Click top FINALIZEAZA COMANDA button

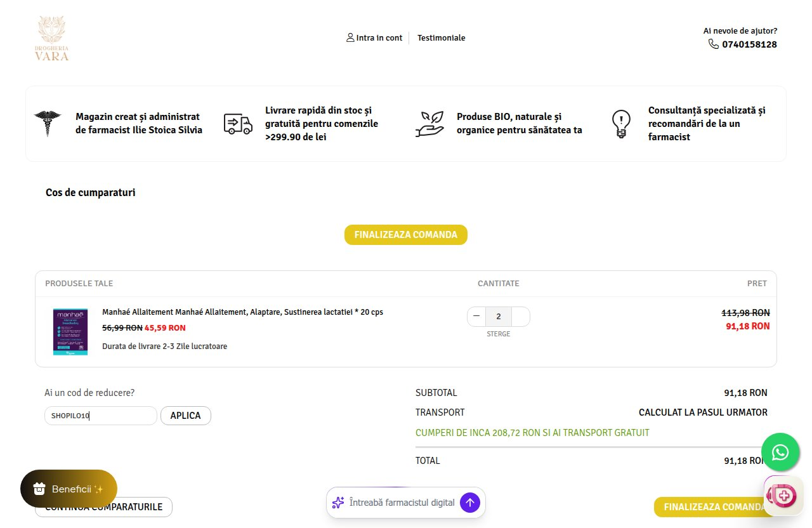click(406, 235)
